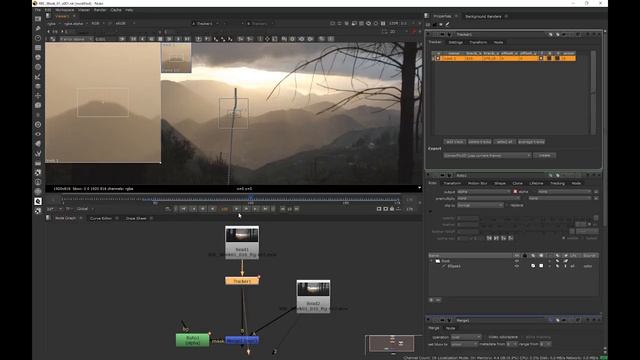Click the average tracks button
The height and width of the screenshot is (360, 640).
coord(531,142)
